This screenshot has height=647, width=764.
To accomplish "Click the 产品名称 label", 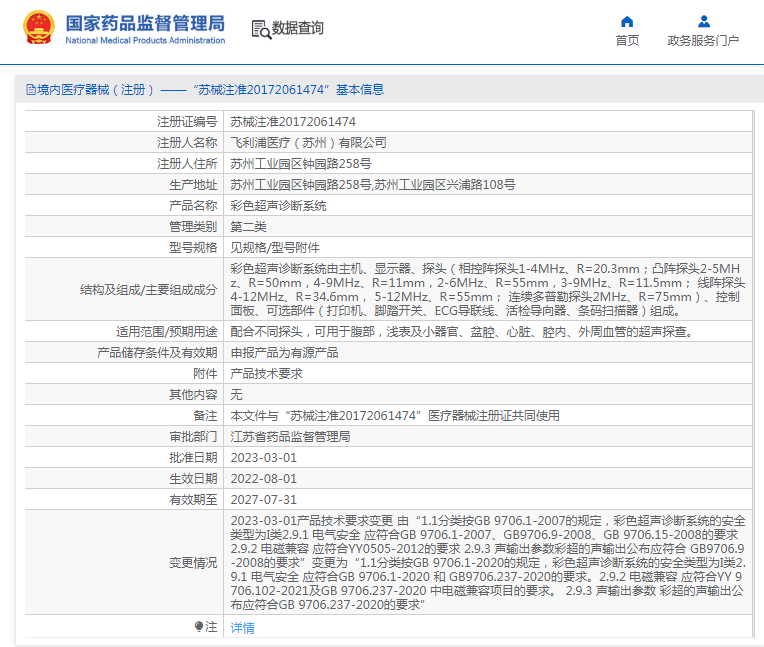I will [x=193, y=206].
